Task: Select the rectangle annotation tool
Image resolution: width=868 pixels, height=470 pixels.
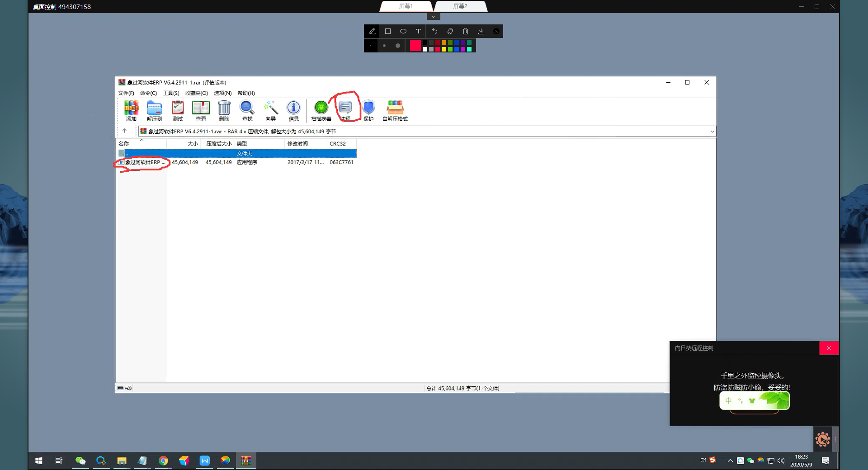Action: [387, 31]
